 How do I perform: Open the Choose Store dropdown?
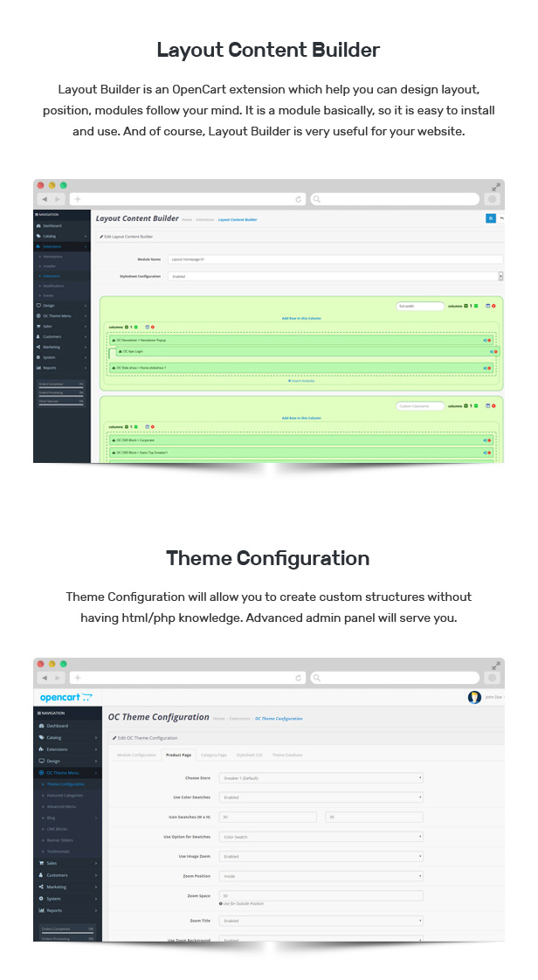pos(321,777)
